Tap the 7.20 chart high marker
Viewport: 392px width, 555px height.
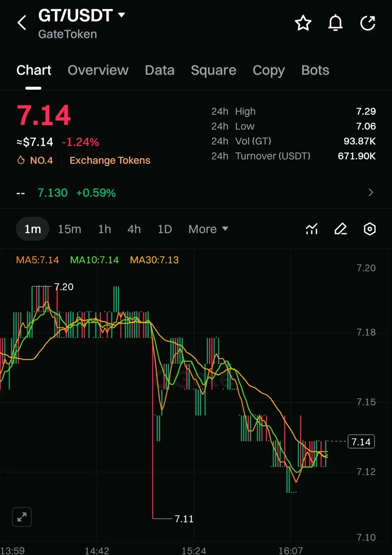coord(64,287)
